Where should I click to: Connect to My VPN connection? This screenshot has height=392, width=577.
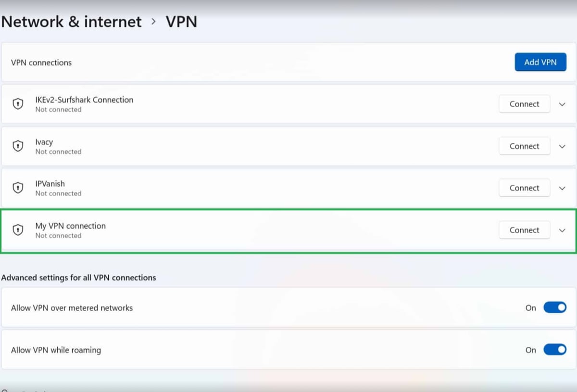(x=524, y=230)
